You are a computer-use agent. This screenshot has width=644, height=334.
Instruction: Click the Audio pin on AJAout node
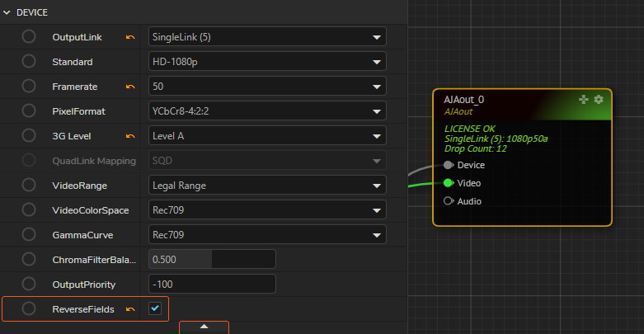449,201
